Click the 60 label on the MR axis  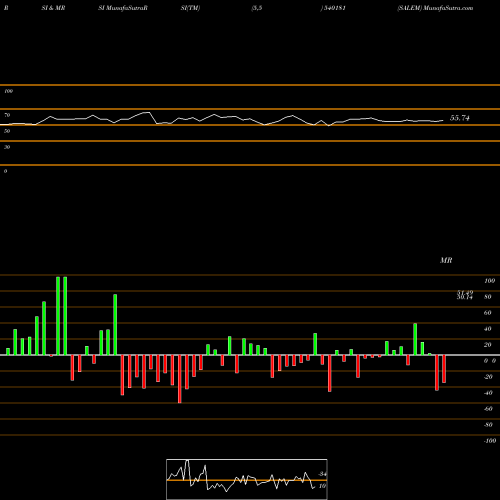488,313
